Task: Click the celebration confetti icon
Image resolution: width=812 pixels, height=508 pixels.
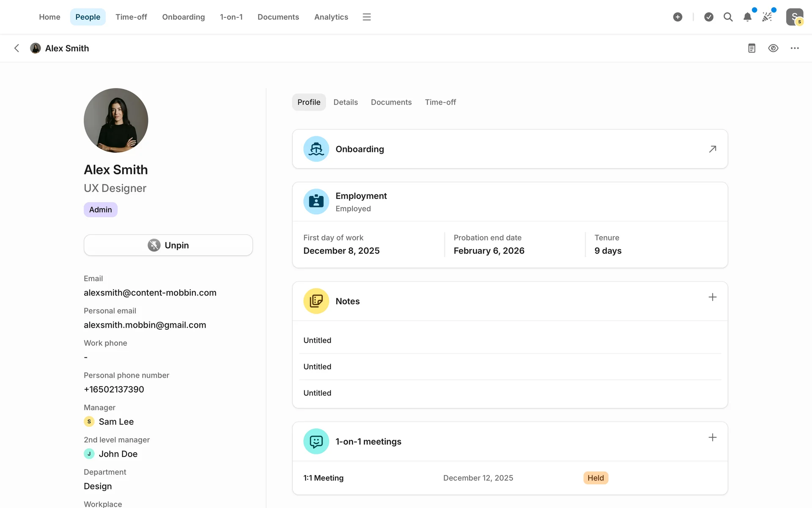Action: point(767,17)
